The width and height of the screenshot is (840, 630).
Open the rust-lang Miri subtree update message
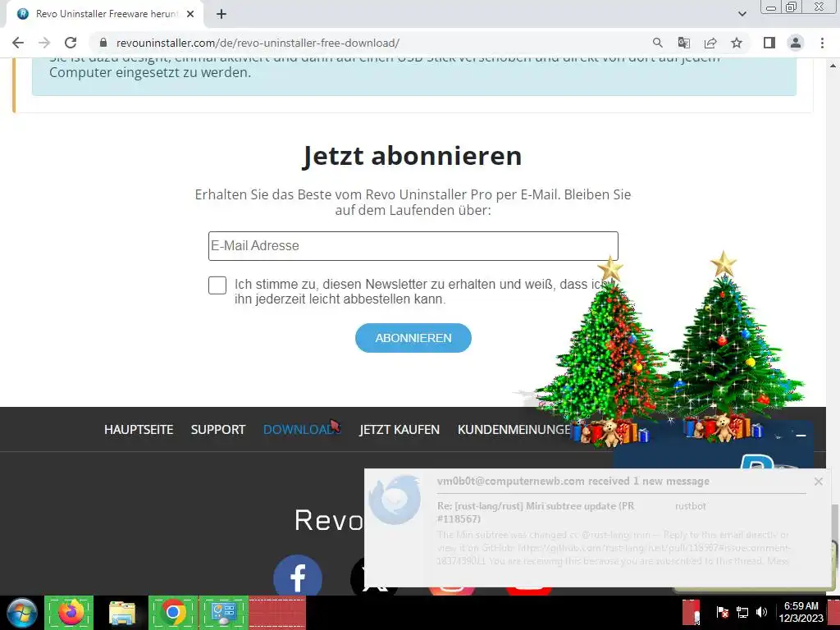tap(536, 512)
